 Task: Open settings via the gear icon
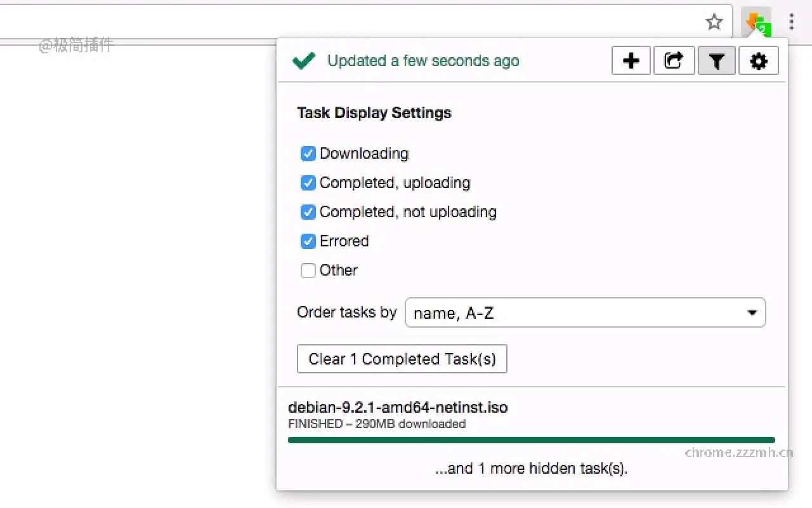pos(759,61)
